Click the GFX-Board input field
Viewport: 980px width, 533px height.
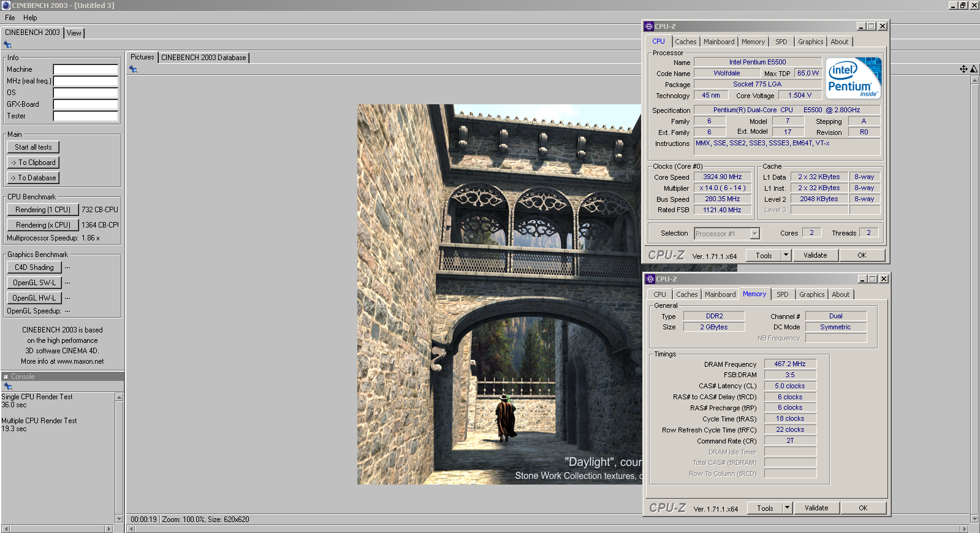[85, 104]
